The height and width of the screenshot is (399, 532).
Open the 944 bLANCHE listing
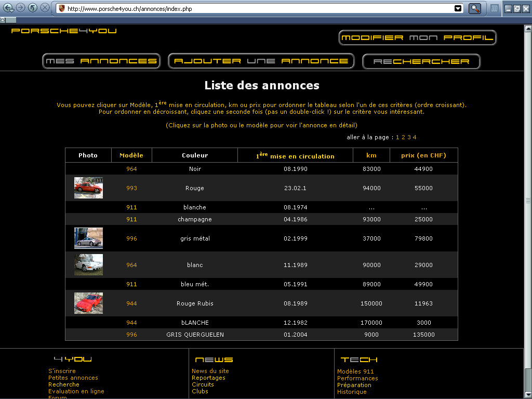131,323
